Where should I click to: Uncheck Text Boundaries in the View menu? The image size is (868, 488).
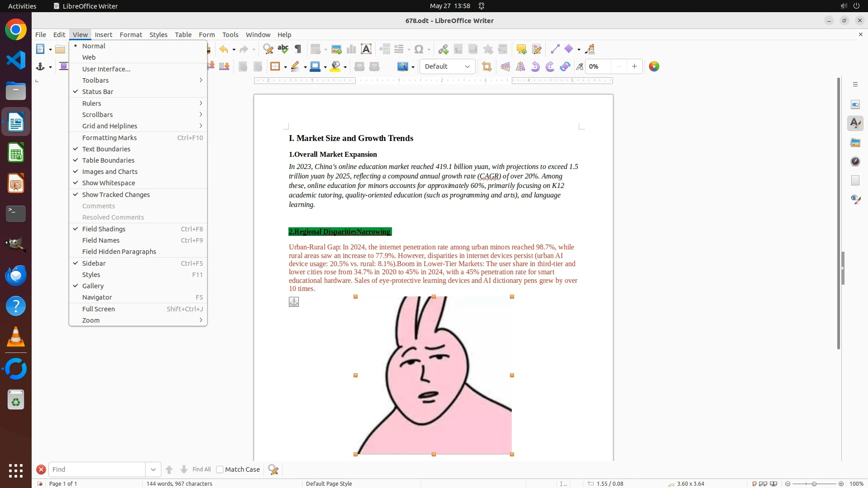(106, 149)
